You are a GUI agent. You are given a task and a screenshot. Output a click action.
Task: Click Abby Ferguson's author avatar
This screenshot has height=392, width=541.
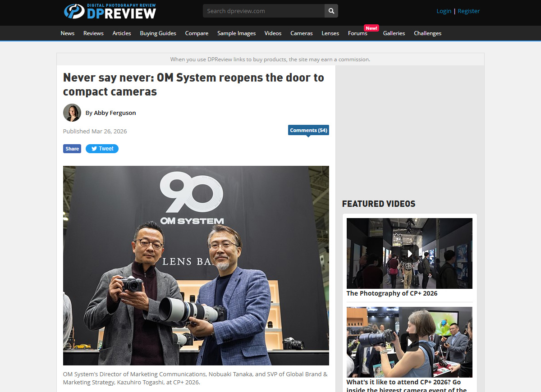[72, 113]
